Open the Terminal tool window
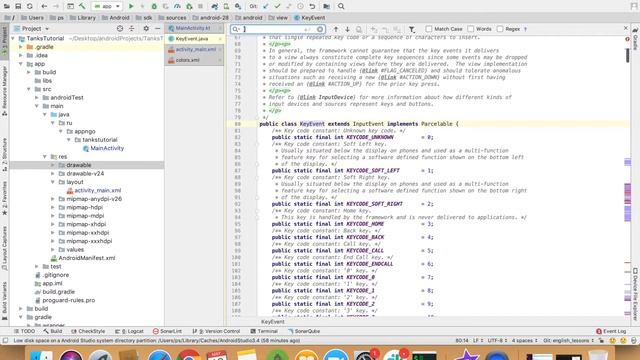The image size is (640, 360). 264,331
